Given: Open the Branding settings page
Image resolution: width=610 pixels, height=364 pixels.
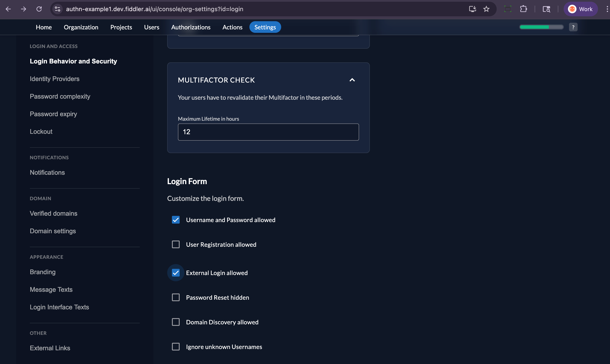Looking at the screenshot, I should tap(42, 272).
